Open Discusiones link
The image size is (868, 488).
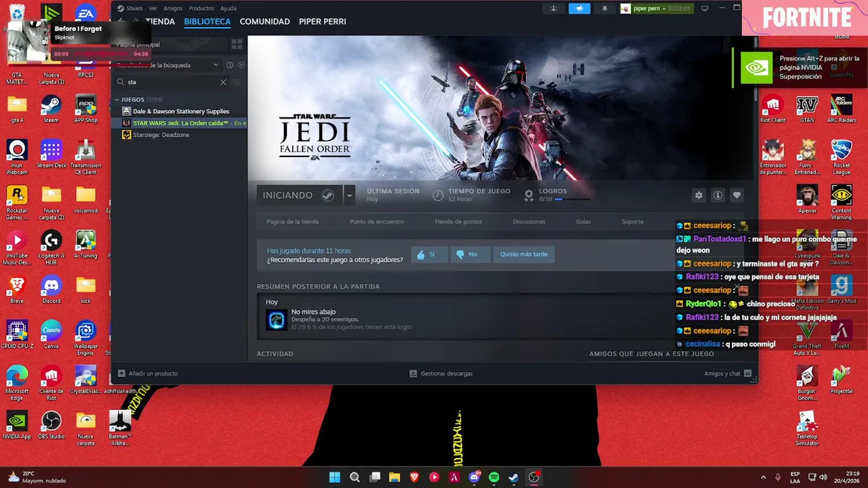[x=529, y=222]
